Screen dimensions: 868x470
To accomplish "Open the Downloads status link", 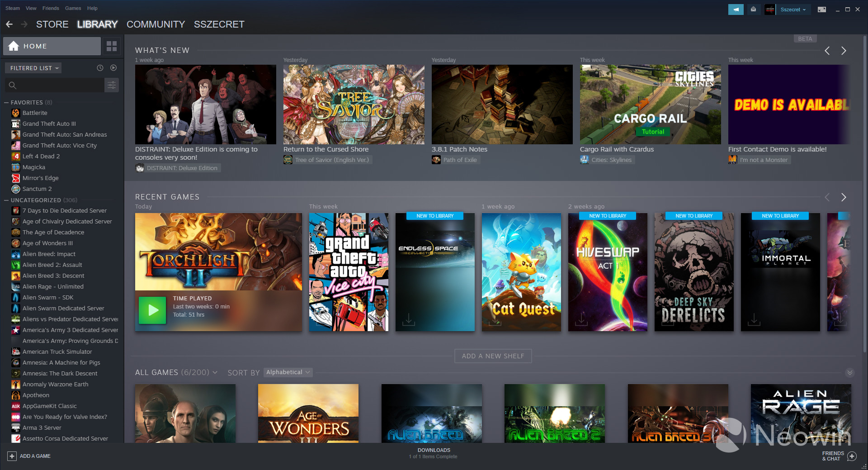I will coord(434,453).
